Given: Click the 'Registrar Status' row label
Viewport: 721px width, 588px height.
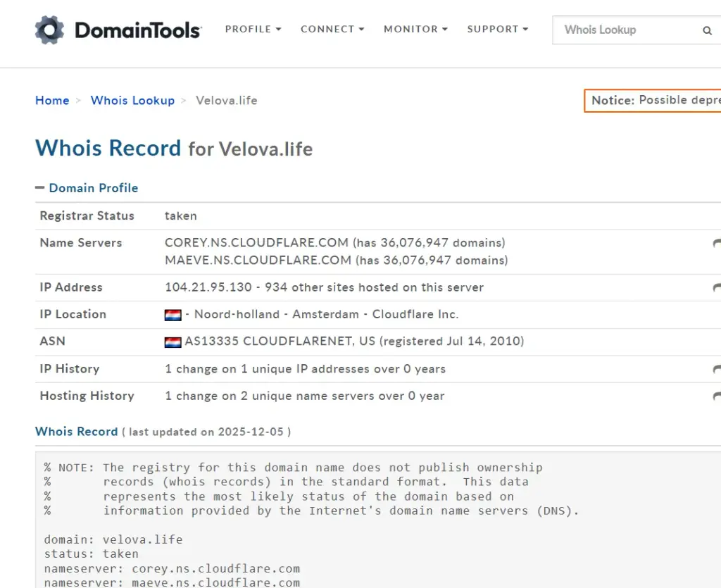Looking at the screenshot, I should pyautogui.click(x=87, y=216).
